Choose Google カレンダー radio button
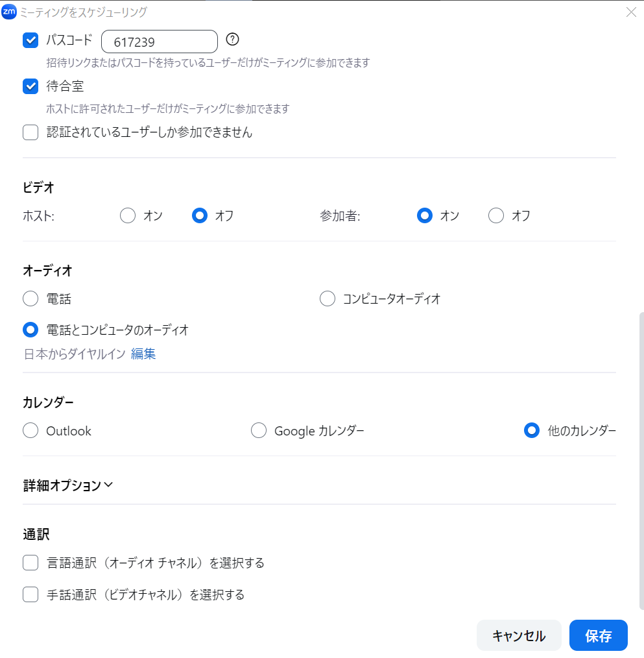Image resolution: width=644 pixels, height=658 pixels. [x=259, y=430]
